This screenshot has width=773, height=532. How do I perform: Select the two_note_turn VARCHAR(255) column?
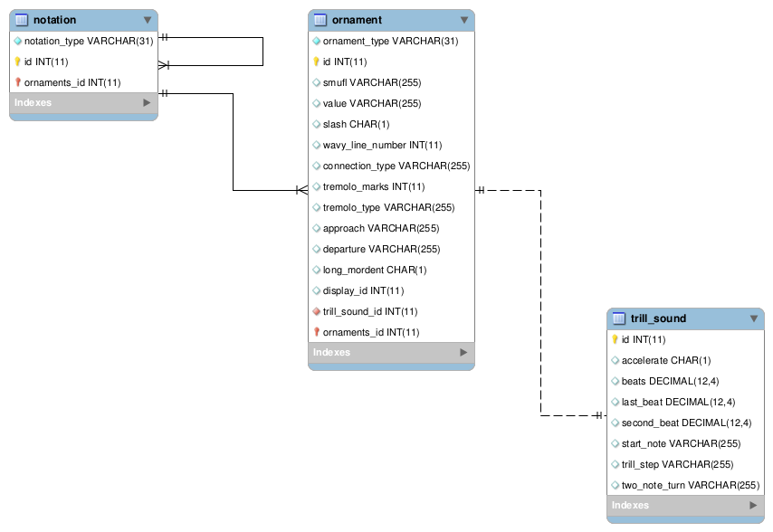click(x=690, y=485)
